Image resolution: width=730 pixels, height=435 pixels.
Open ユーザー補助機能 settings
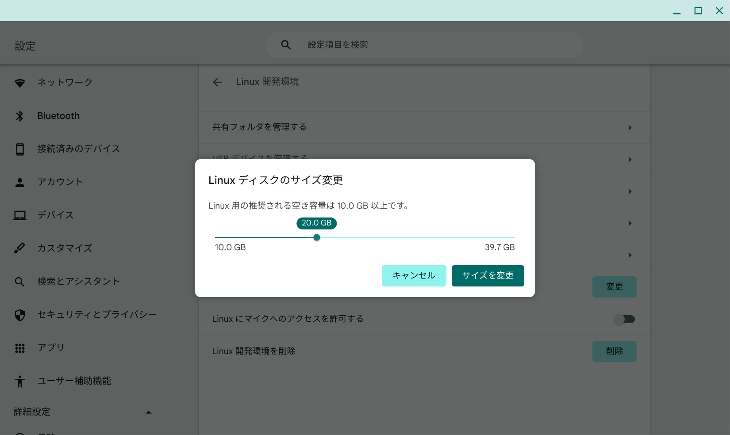point(74,381)
